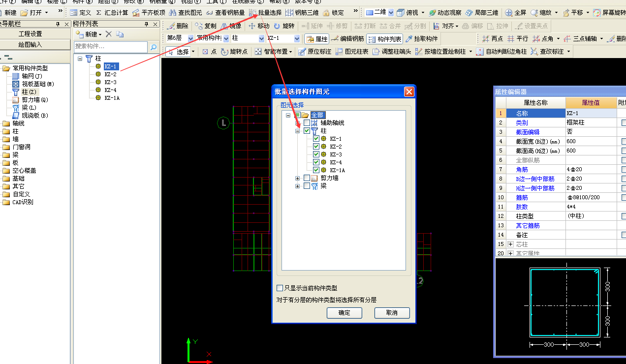Click 箍筋 value cell in property editor
Viewport: 626px width, 364px height.
coord(591,197)
